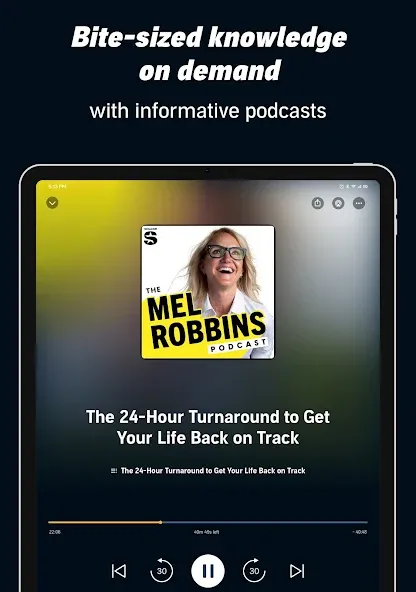Open the Mel Robbins Podcast artwork
The width and height of the screenshot is (416, 592).
coord(208,292)
